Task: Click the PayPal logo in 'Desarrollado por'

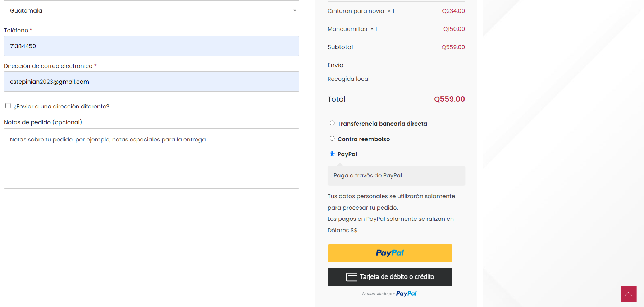Action: pyautogui.click(x=406, y=293)
